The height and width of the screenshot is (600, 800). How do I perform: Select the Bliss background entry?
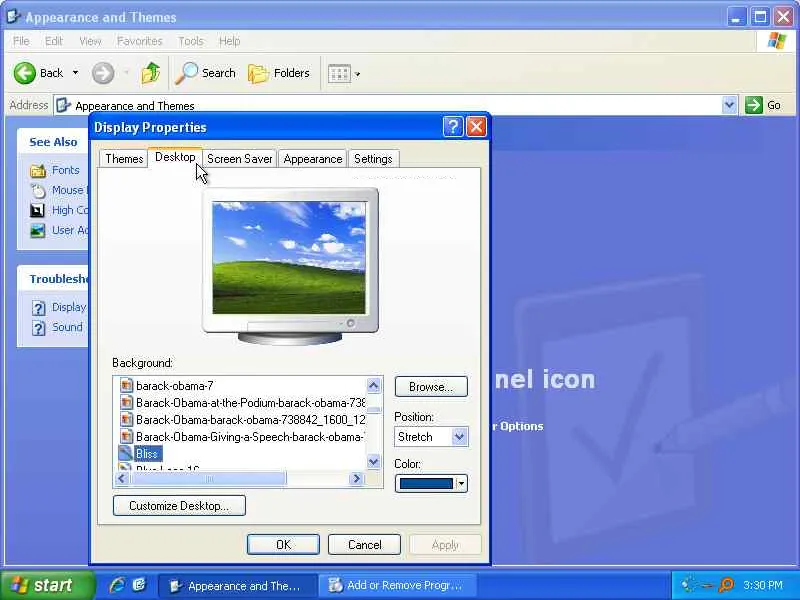[147, 454]
